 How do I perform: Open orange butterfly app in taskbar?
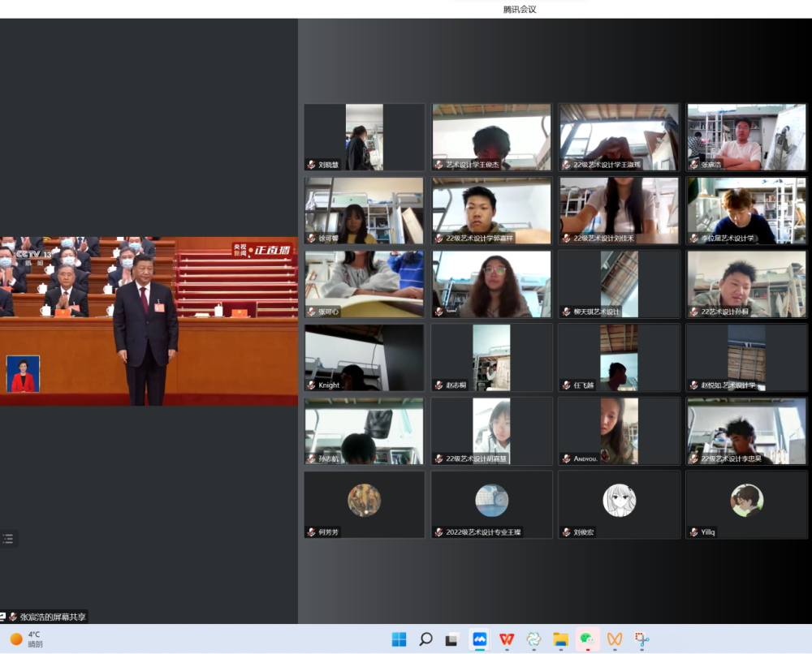pos(615,639)
